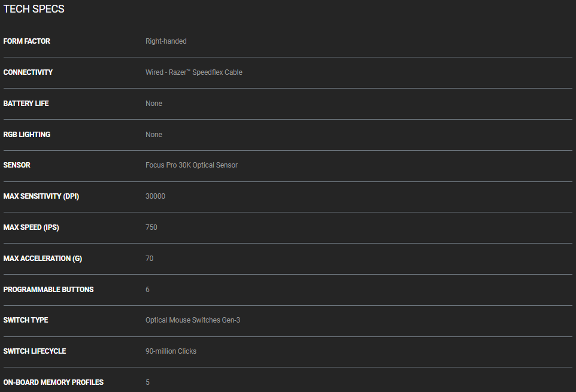Click the 750 max speed value
The width and height of the screenshot is (576, 392).
click(x=151, y=227)
